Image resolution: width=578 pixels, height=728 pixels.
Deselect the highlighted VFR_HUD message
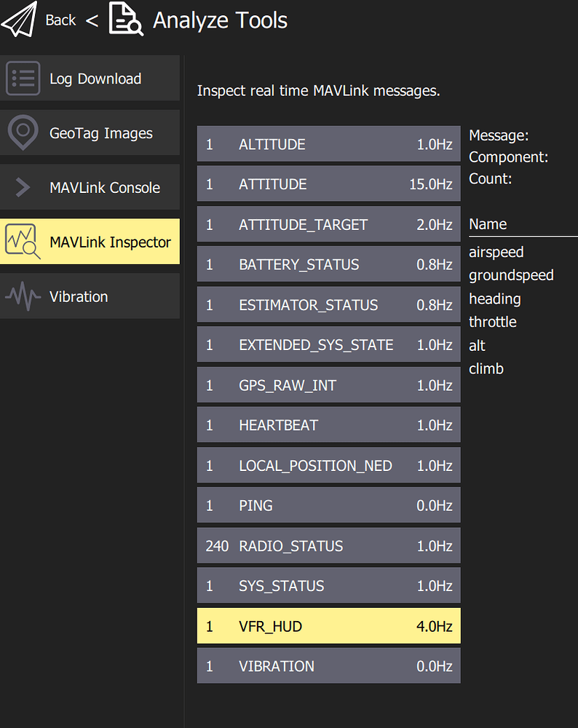coord(328,625)
